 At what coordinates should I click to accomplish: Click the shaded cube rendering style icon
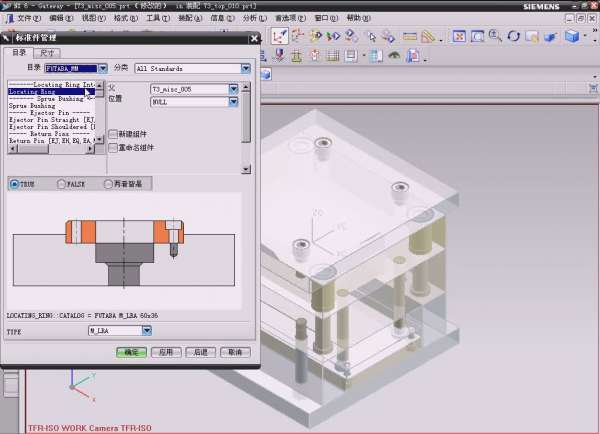pyautogui.click(x=572, y=36)
